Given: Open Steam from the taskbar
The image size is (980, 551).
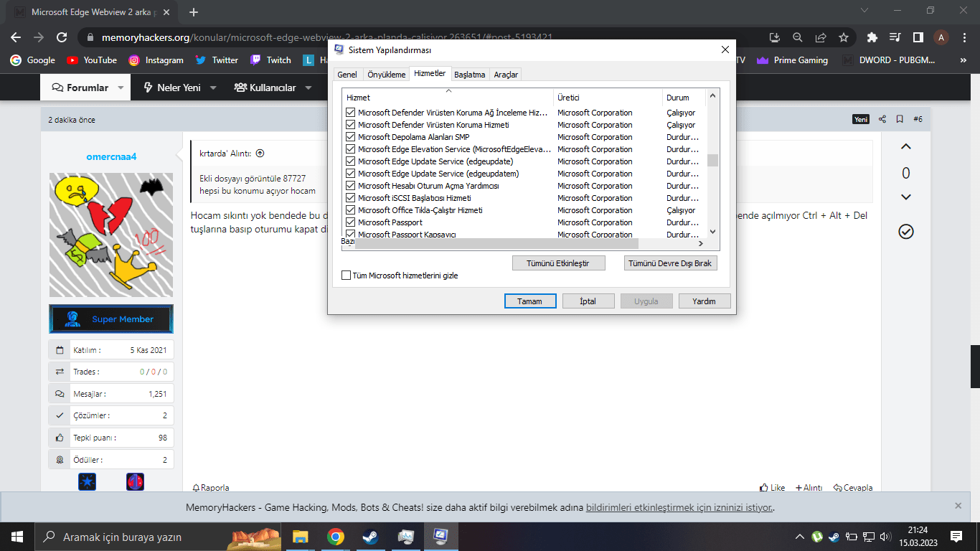Looking at the screenshot, I should [x=370, y=537].
